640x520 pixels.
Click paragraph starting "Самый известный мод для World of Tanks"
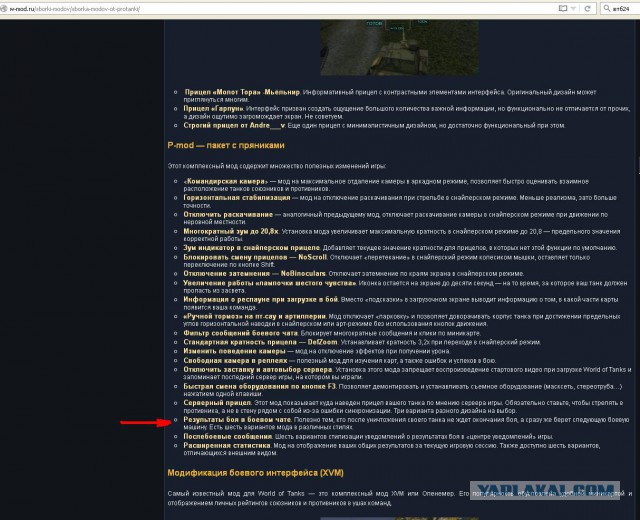pyautogui.click(x=400, y=498)
